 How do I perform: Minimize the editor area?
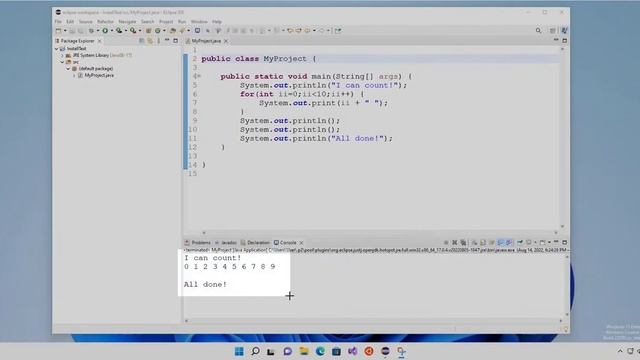point(556,40)
